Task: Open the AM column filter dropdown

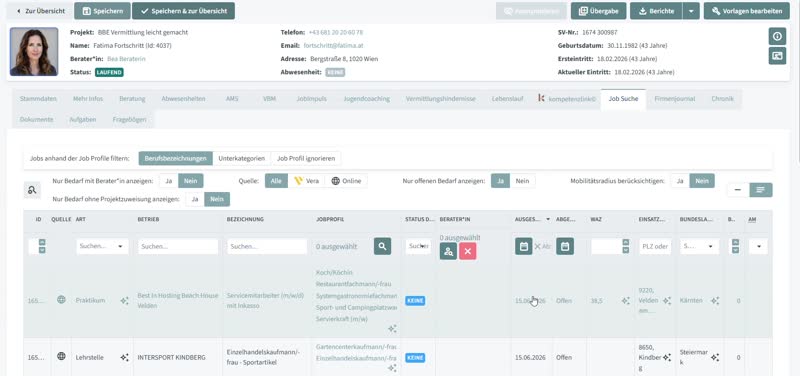Action: click(x=758, y=246)
